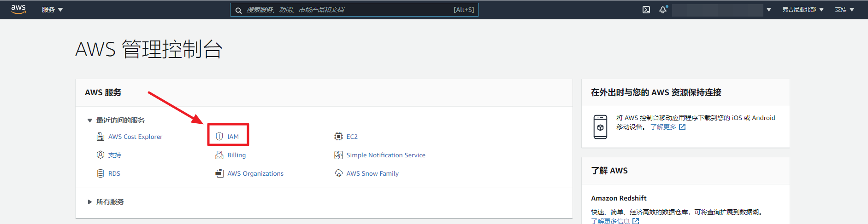
Task: Click the AWS Snow Family icon
Action: point(338,173)
